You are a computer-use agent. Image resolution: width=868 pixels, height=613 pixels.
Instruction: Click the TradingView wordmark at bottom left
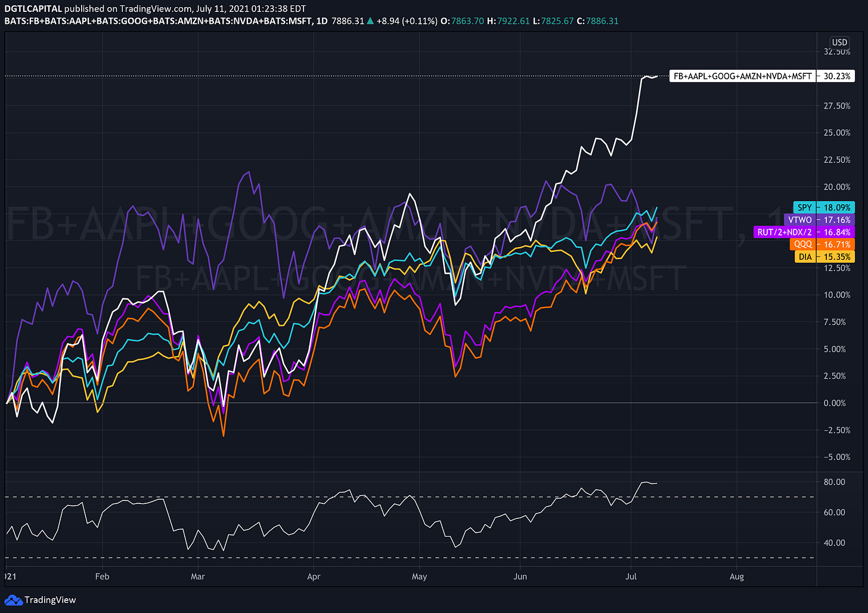(50, 600)
